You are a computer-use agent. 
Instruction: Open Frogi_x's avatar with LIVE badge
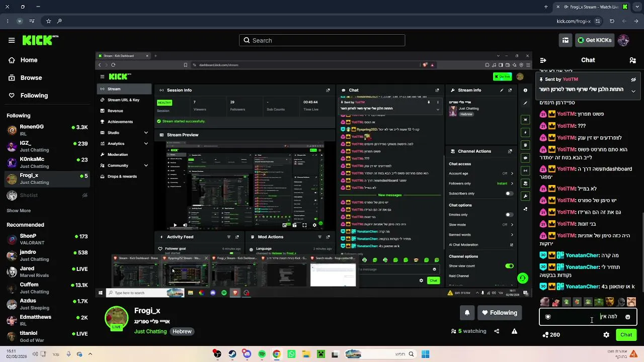[x=116, y=318]
